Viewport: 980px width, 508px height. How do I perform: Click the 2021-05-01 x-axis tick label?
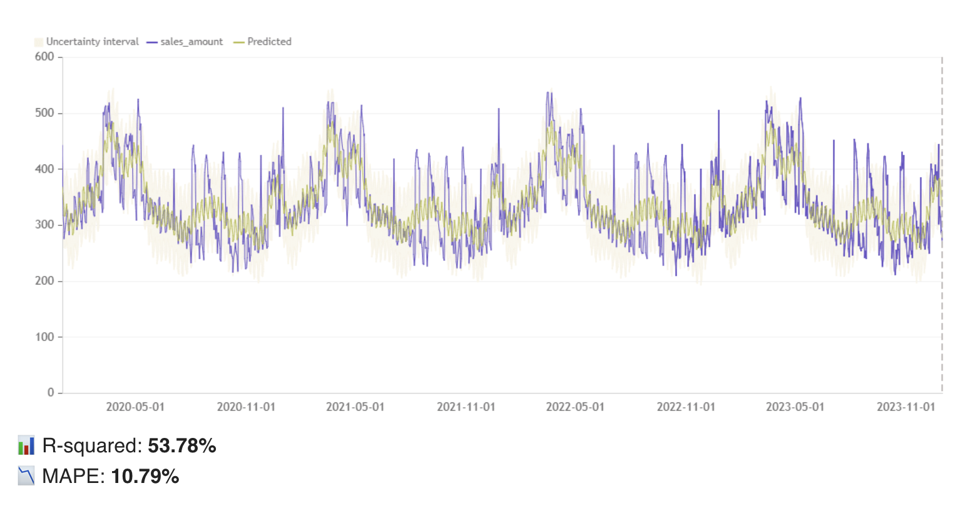coord(355,407)
